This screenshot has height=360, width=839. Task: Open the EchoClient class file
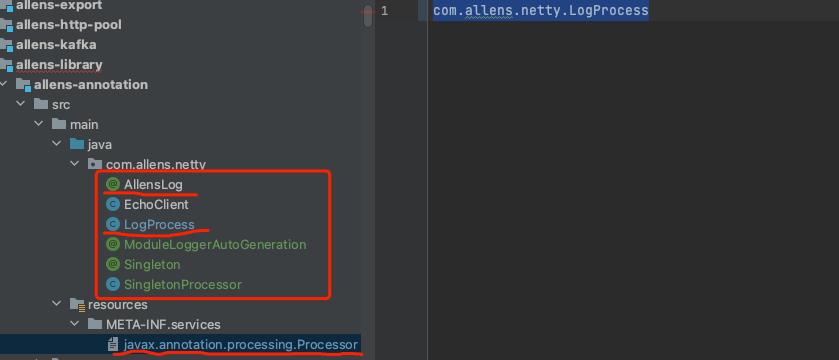click(156, 204)
